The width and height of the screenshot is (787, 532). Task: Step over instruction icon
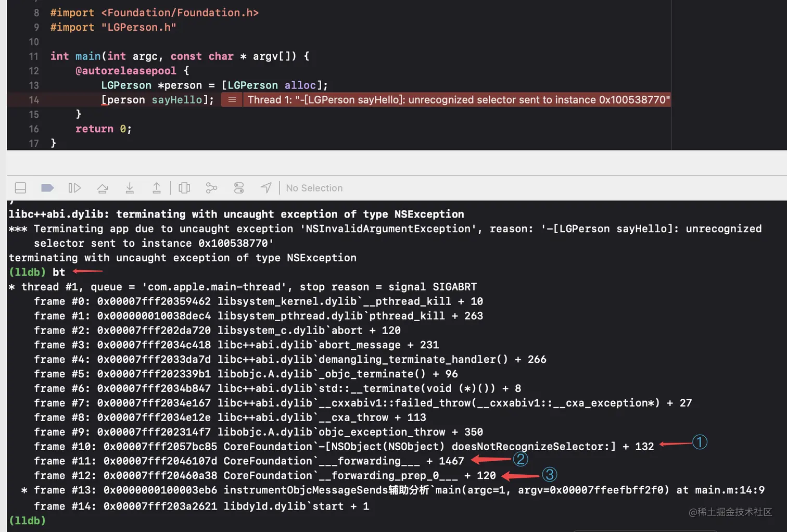103,188
